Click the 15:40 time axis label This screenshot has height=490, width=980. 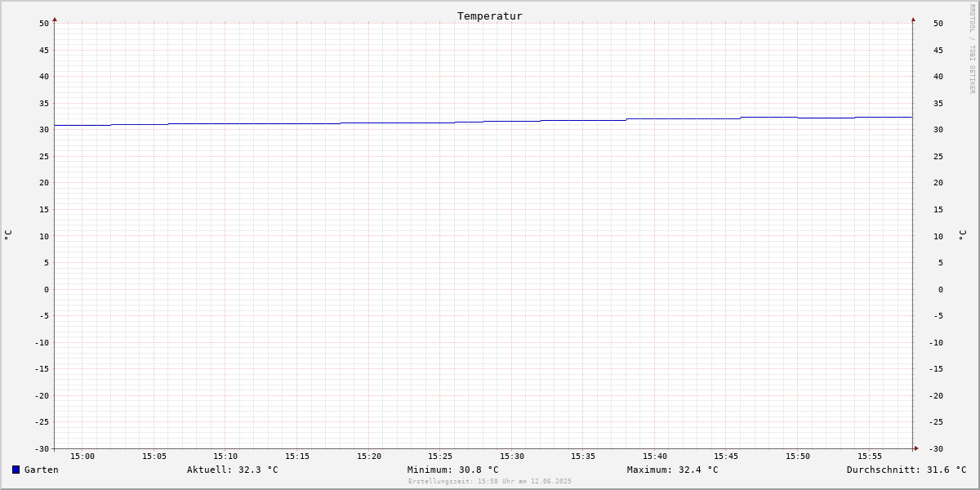tap(655, 456)
